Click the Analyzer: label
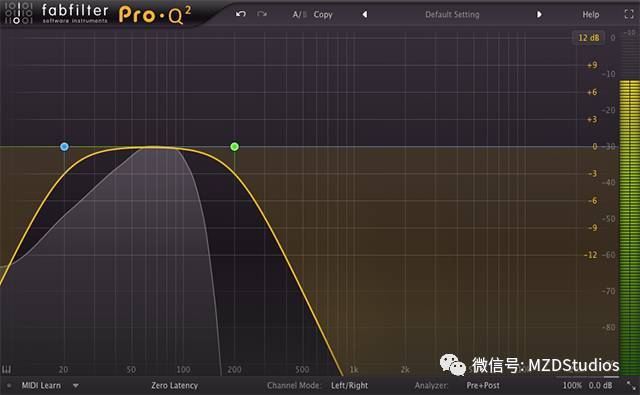The width and height of the screenshot is (640, 395). click(x=431, y=385)
